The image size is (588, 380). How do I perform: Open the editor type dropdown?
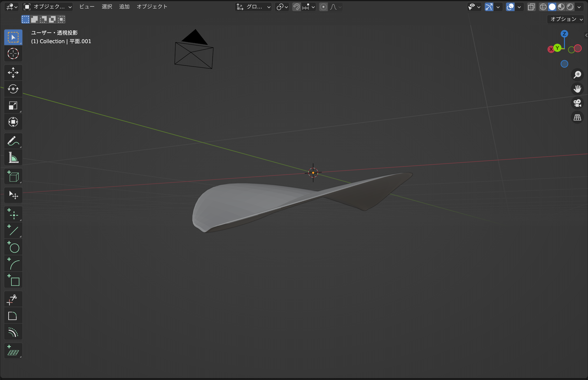(x=12, y=7)
